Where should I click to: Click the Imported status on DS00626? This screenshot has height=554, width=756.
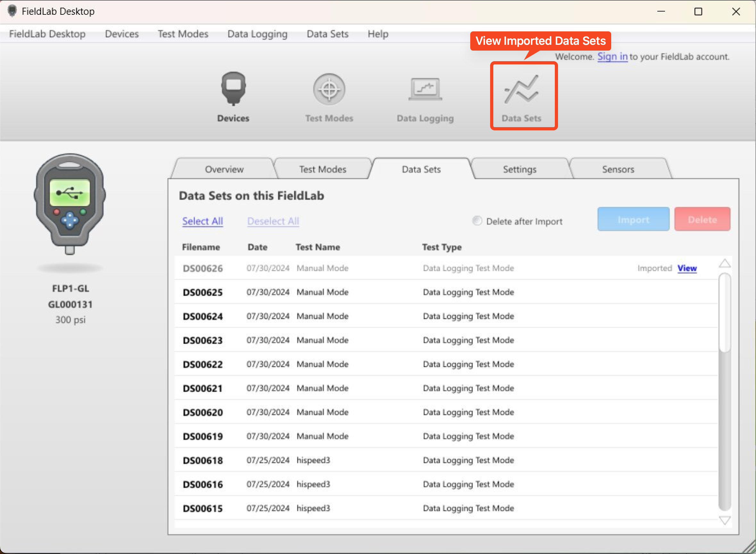[x=655, y=268]
